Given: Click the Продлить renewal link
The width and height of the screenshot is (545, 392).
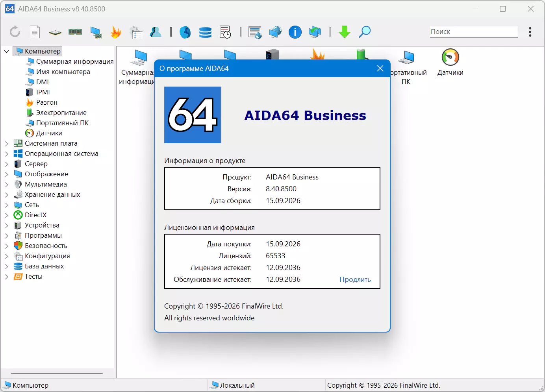Looking at the screenshot, I should [355, 279].
